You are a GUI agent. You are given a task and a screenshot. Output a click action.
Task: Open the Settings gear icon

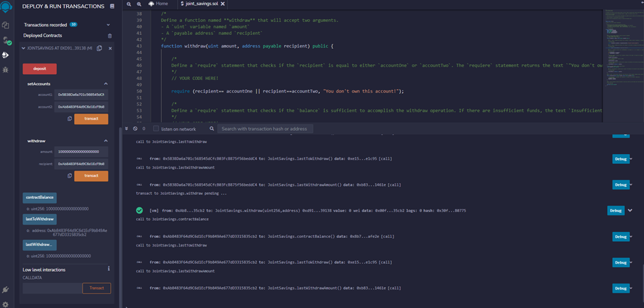pyautogui.click(x=6, y=304)
